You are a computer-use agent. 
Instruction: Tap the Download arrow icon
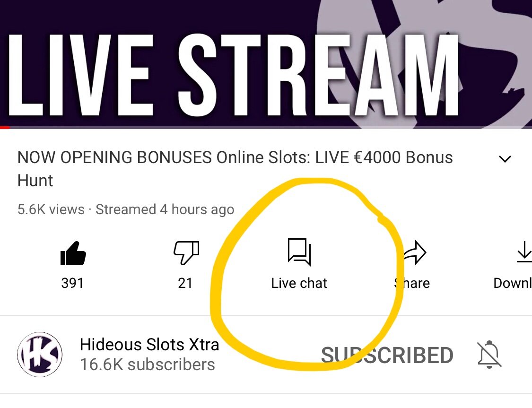click(524, 252)
